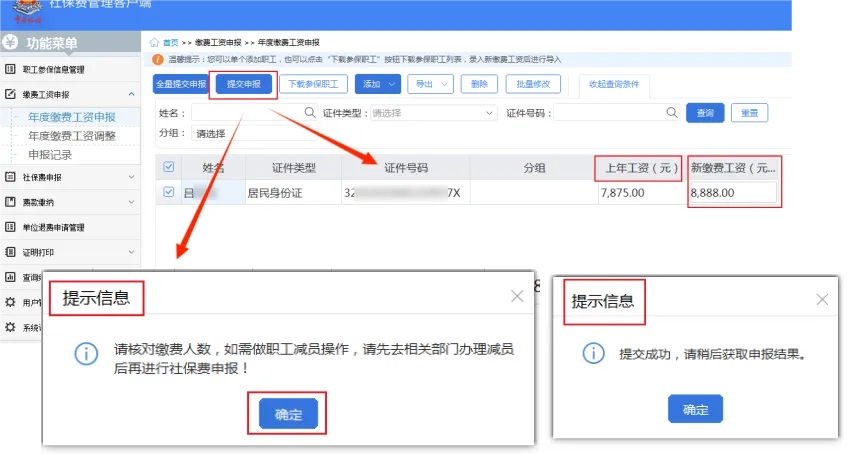Close the 提交成功 dialog with X

click(822, 300)
